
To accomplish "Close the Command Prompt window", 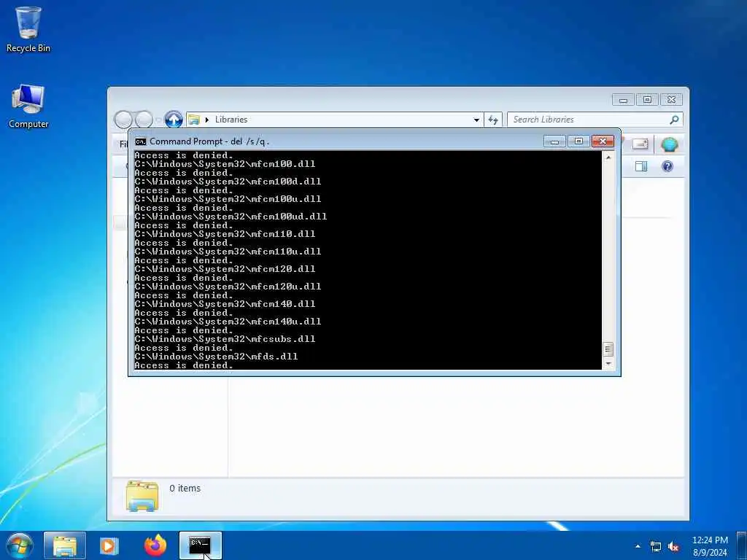I will [603, 141].
